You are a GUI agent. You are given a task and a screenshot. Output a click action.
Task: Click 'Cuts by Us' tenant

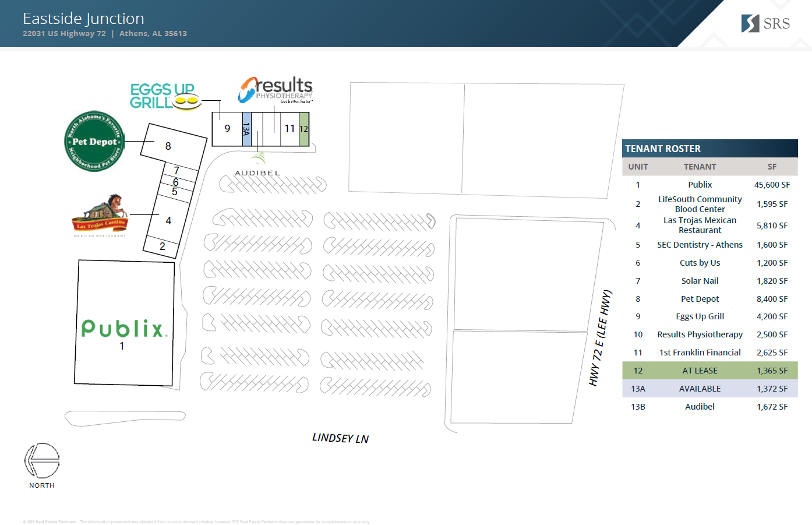pos(700,263)
